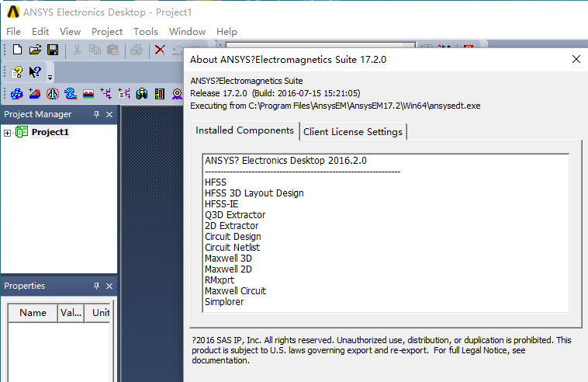
Task: Open the Edit menu
Action: click(x=40, y=32)
